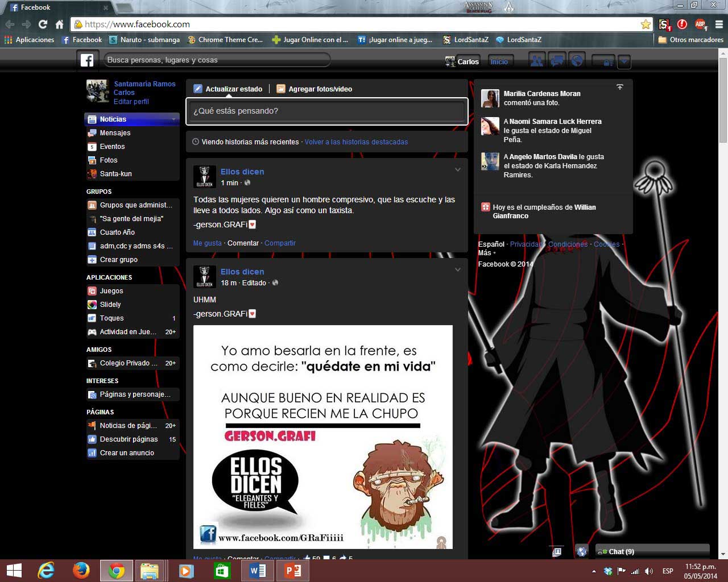This screenshot has height=582, width=728.
Task: Open Actividad en Juegos entry
Action: click(x=132, y=332)
